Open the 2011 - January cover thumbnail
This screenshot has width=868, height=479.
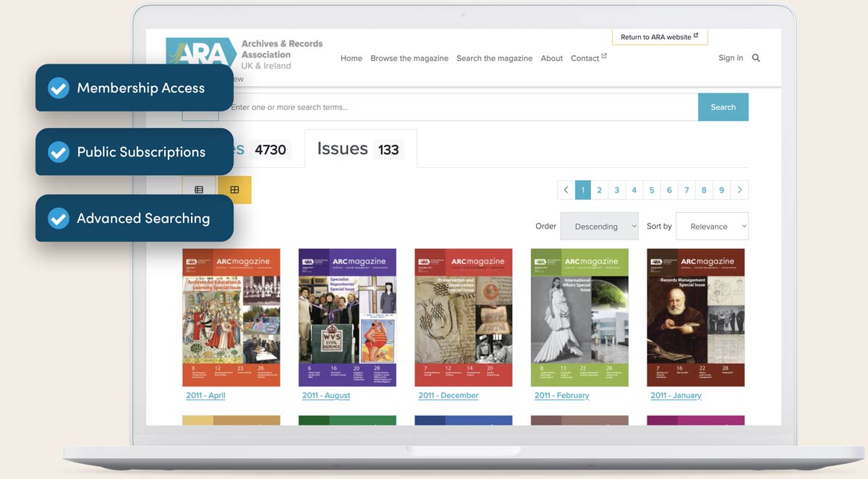tap(695, 317)
